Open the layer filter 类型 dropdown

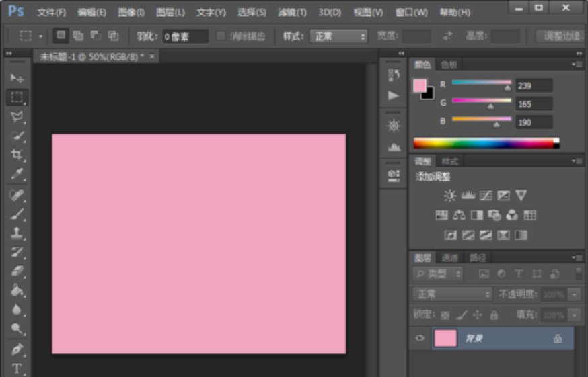439,274
